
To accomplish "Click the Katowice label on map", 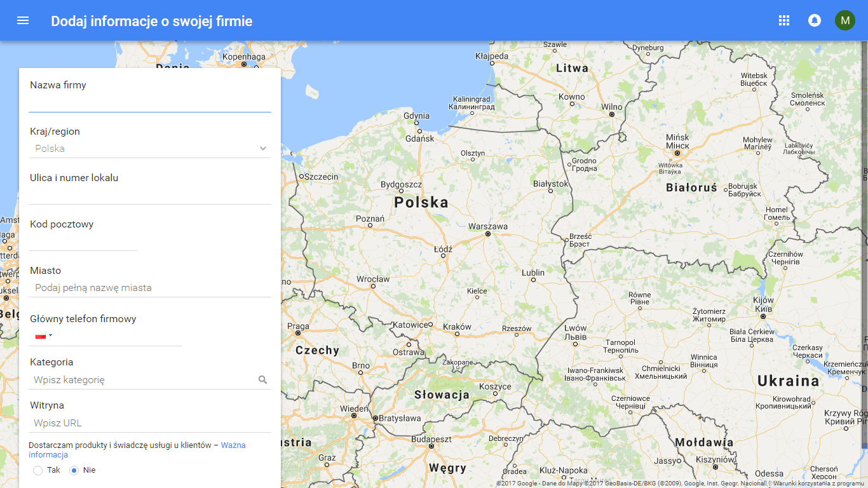I will pos(410,325).
